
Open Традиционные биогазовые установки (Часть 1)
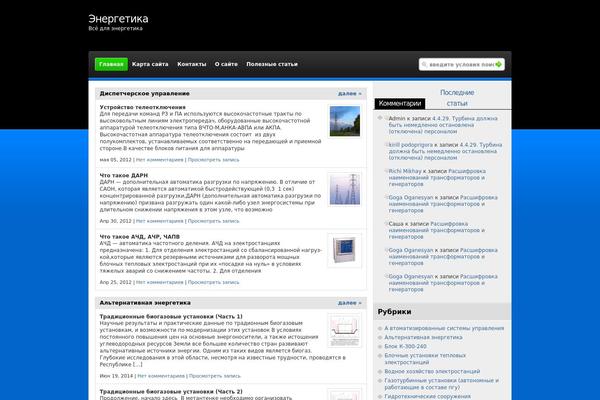pyautogui.click(x=171, y=317)
